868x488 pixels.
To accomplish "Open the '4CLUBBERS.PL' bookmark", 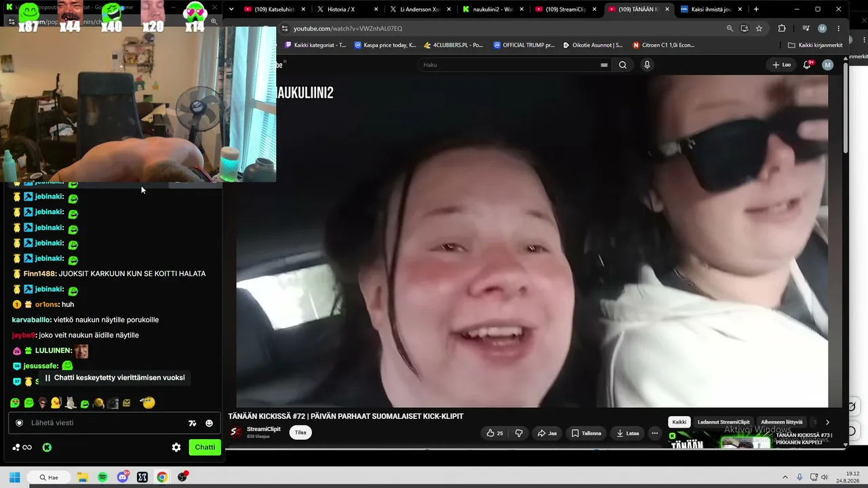I will coord(453,45).
